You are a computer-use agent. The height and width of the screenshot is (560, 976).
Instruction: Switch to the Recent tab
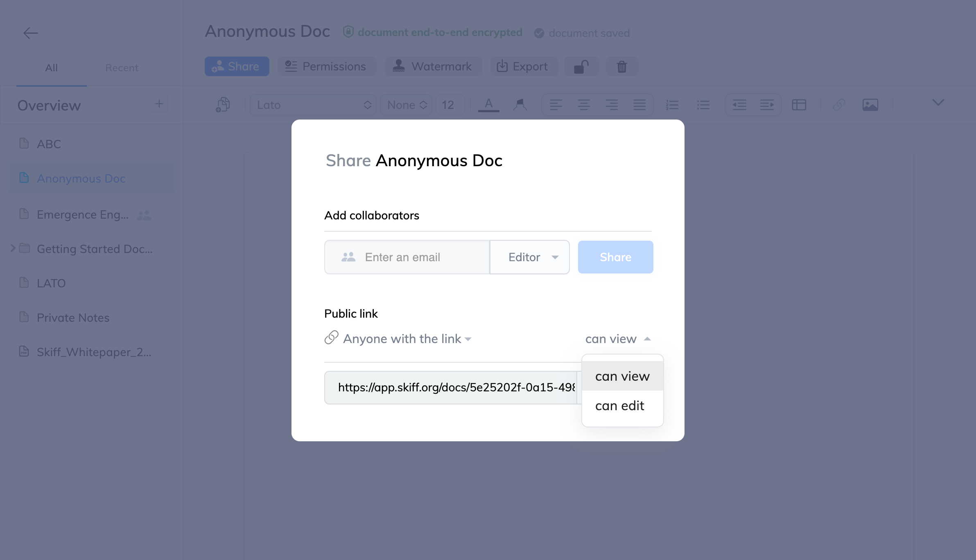[122, 68]
